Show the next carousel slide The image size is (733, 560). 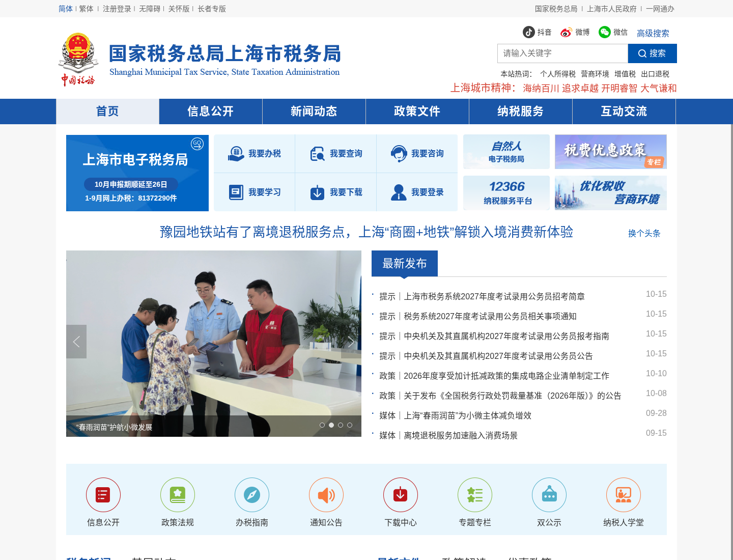coord(351,342)
